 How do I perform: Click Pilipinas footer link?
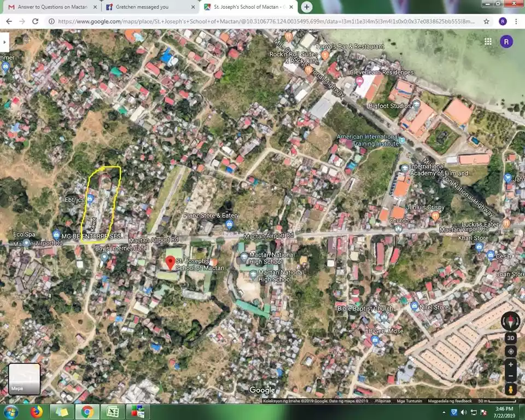click(383, 401)
